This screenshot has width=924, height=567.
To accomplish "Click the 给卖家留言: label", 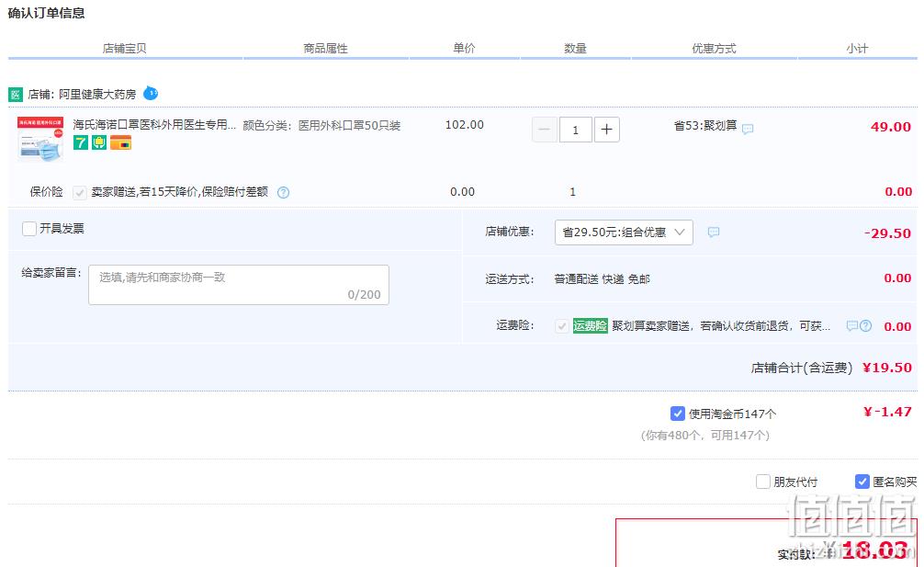I will point(51,272).
